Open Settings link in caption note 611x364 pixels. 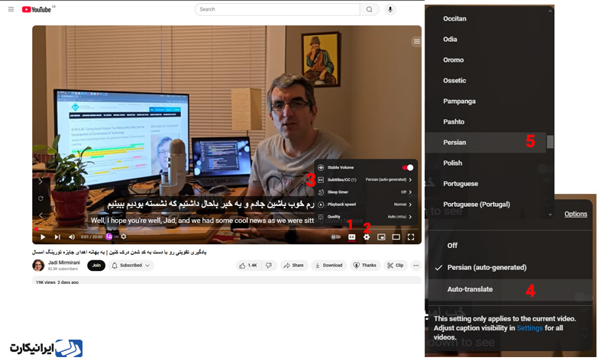click(x=529, y=328)
